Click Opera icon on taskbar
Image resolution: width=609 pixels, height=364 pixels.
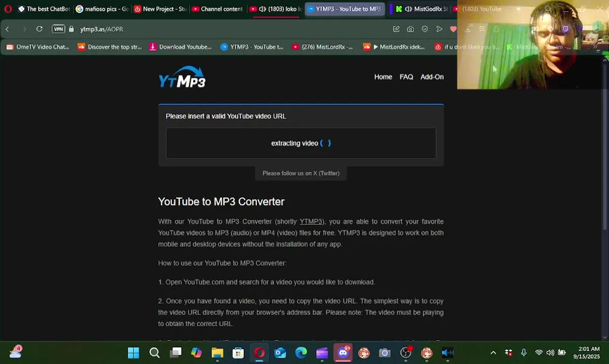click(x=259, y=353)
